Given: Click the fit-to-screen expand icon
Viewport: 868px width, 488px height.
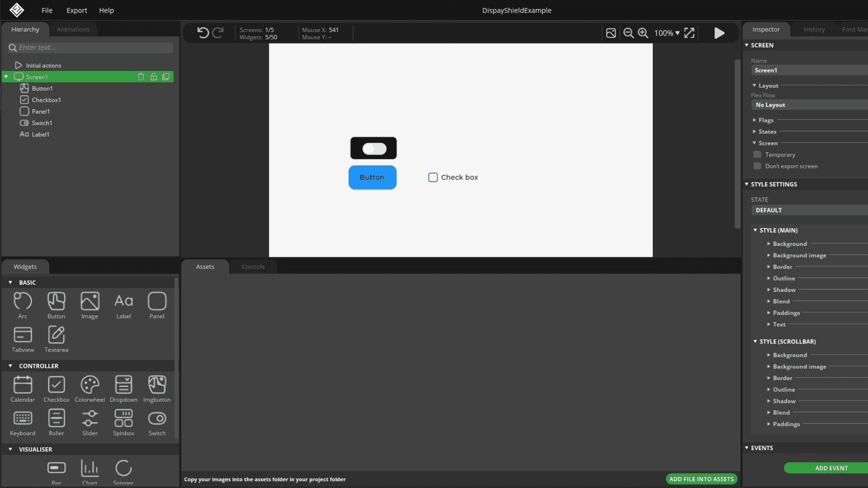Looking at the screenshot, I should coord(689,33).
